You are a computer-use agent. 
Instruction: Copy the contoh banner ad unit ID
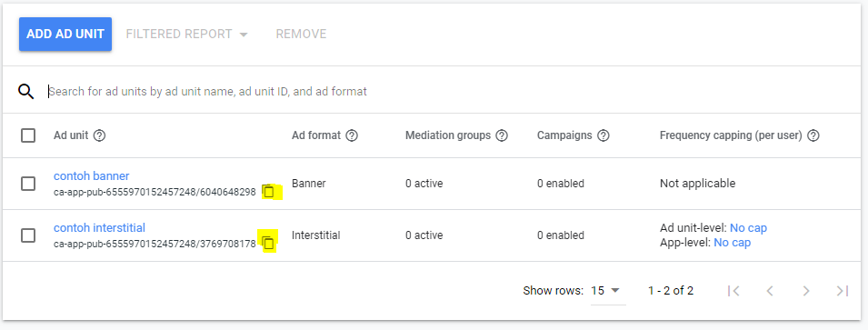tap(268, 192)
